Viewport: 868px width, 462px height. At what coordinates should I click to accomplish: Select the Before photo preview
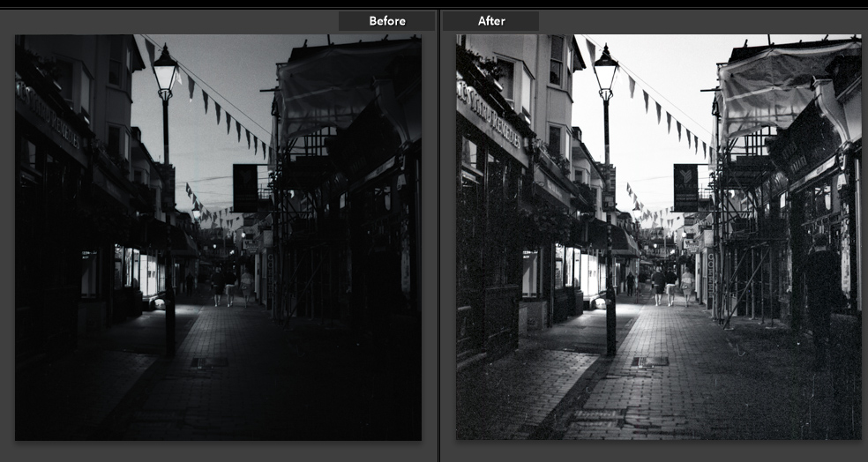click(218, 237)
